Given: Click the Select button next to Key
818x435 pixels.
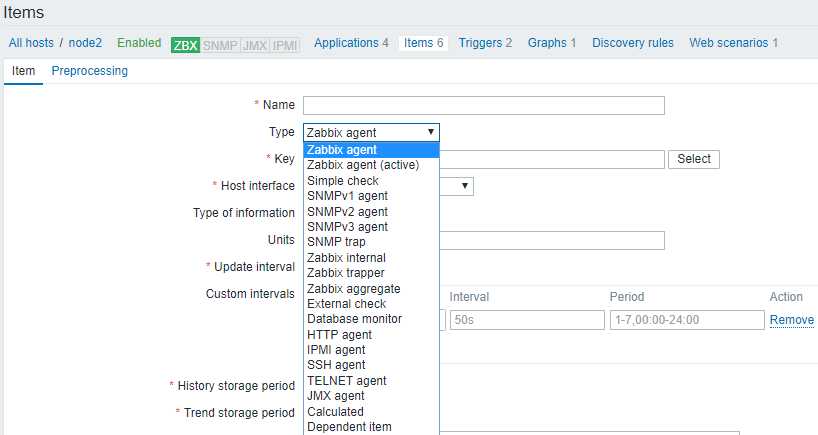Looking at the screenshot, I should [694, 159].
